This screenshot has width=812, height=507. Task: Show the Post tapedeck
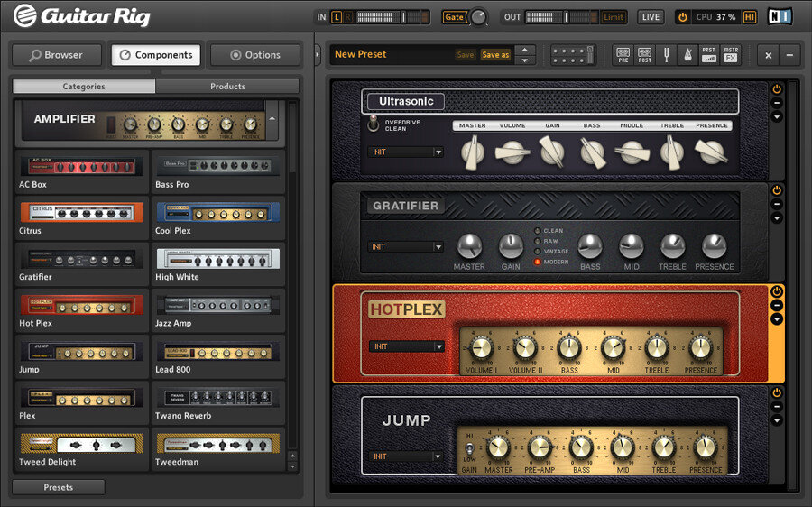pos(645,55)
